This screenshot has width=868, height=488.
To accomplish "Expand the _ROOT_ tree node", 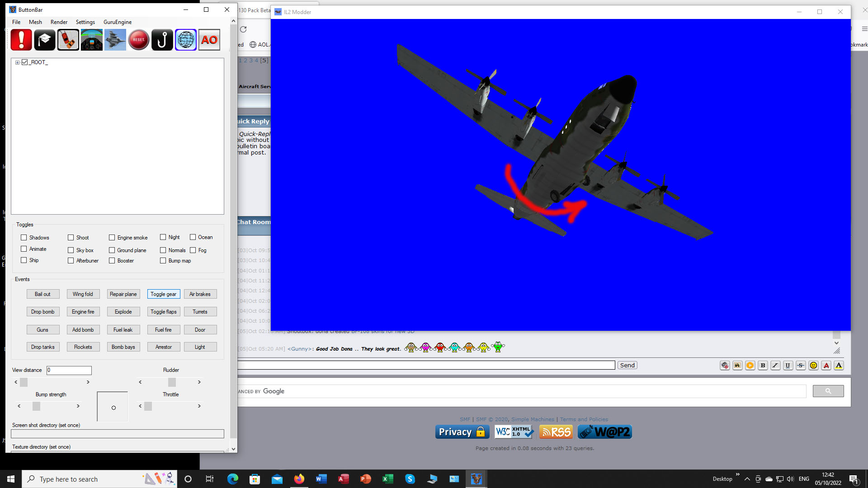I will pyautogui.click(x=17, y=62).
